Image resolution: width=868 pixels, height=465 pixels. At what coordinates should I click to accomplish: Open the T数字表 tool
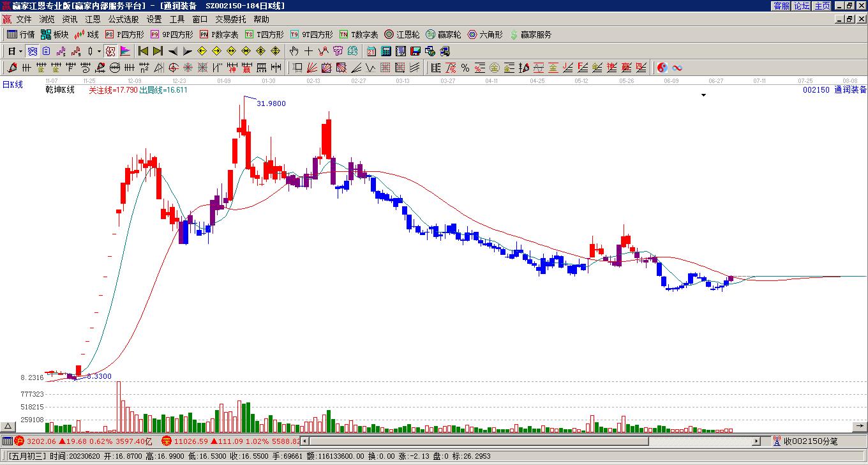359,34
